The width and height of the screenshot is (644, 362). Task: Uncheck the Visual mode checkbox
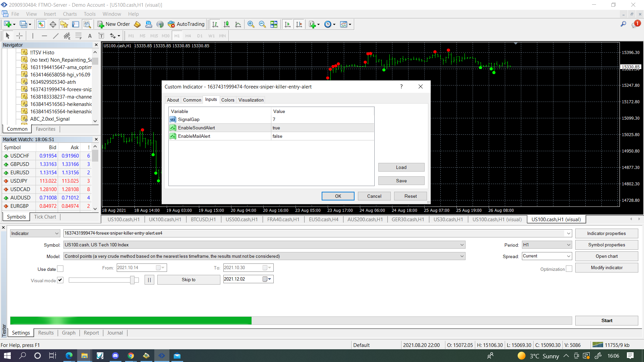(x=60, y=280)
